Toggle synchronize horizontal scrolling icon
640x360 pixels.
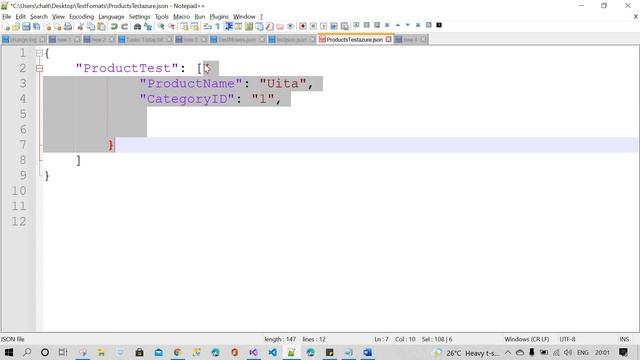pos(195,27)
